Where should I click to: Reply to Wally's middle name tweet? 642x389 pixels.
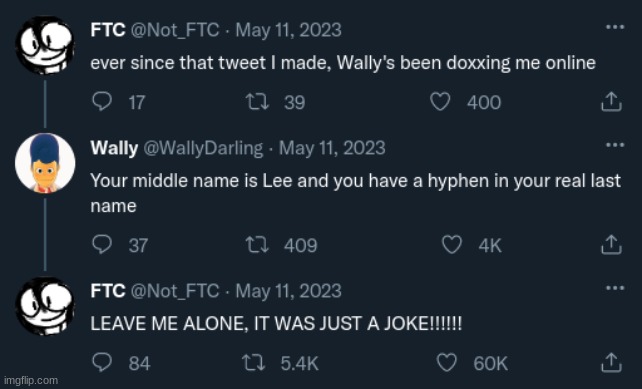point(102,244)
